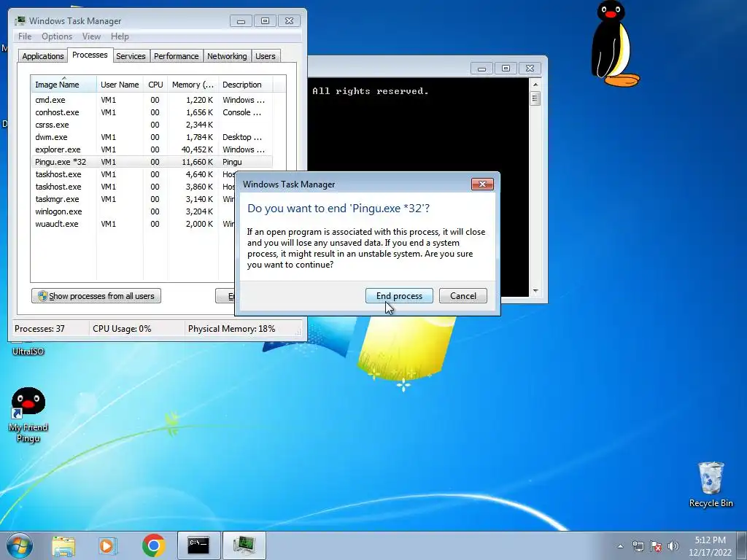This screenshot has width=747, height=560.
Task: Click Show processes from all users button
Action: (x=96, y=296)
